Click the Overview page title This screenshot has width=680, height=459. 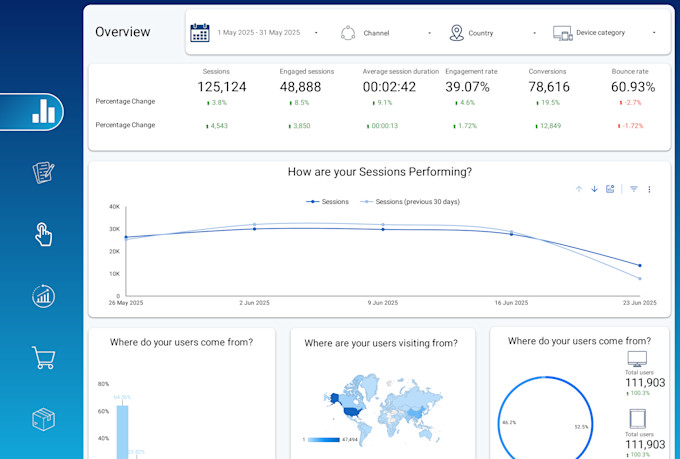point(123,32)
